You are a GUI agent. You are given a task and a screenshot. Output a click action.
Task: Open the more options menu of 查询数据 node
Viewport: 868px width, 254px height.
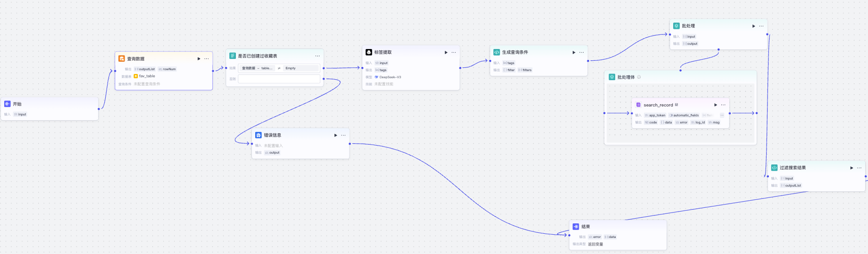pos(207,59)
